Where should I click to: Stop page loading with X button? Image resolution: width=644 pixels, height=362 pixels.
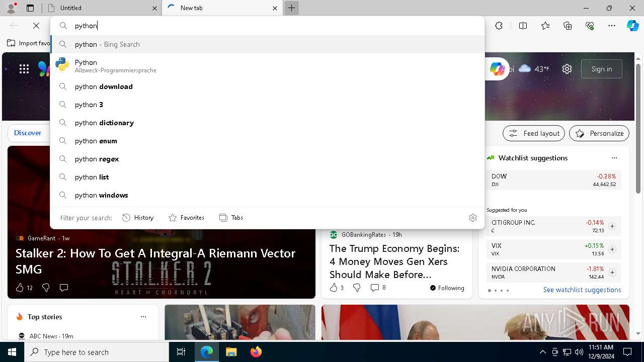click(36, 26)
